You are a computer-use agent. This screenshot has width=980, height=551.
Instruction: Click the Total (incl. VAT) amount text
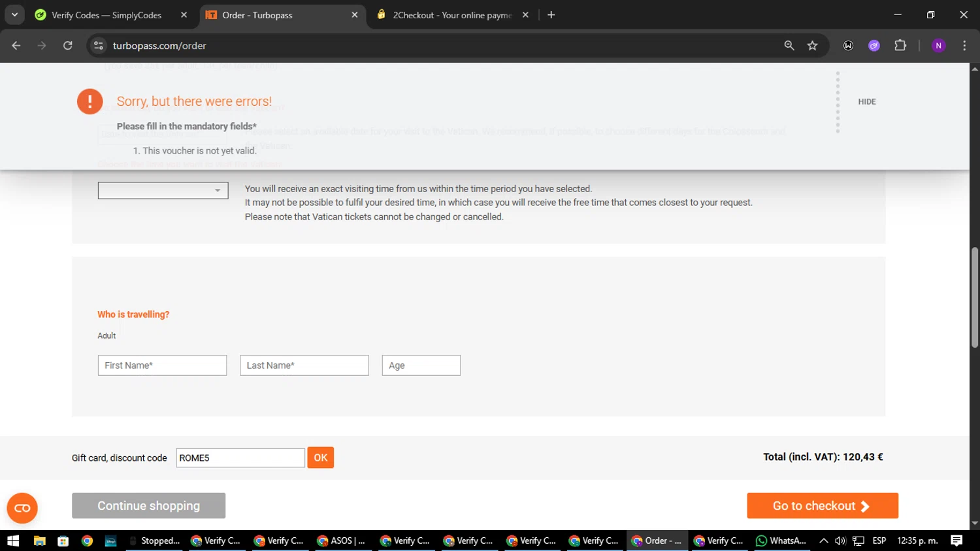coord(823,457)
